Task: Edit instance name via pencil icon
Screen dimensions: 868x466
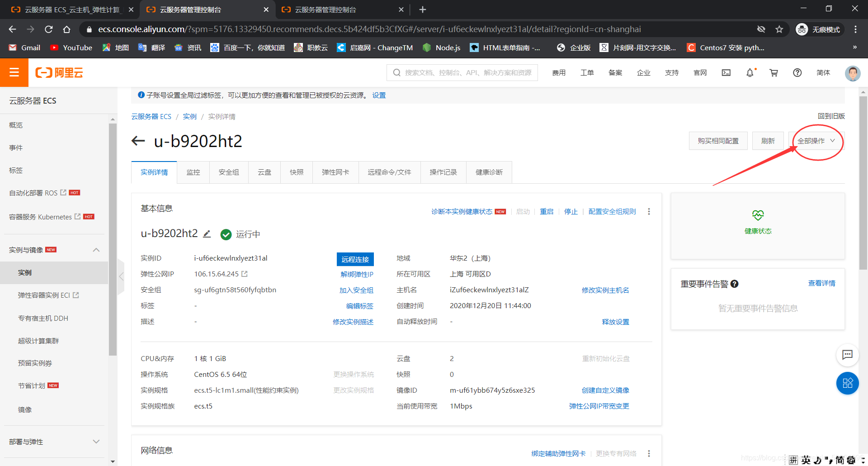Action: point(207,233)
